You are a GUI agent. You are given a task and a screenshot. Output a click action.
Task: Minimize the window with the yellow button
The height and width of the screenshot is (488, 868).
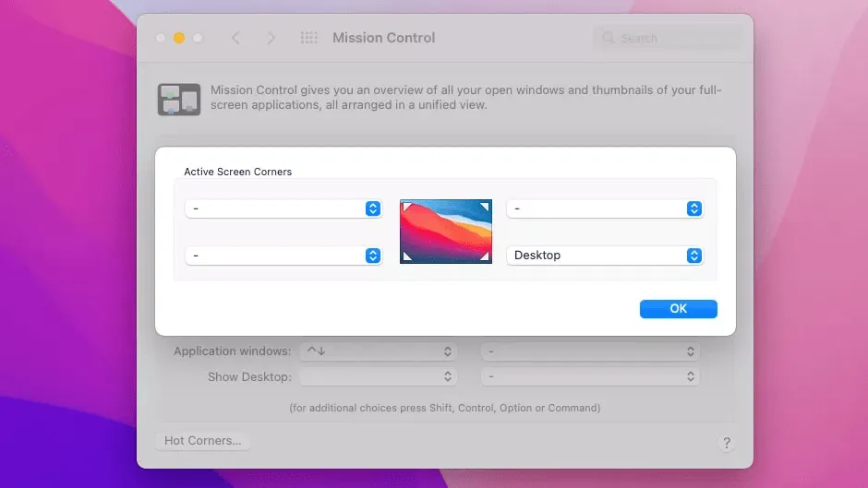point(179,38)
